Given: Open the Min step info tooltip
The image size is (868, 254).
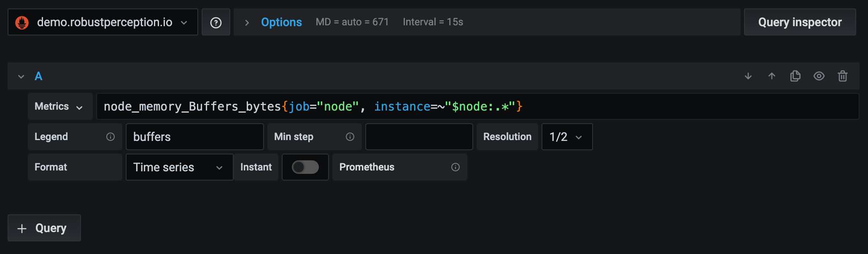Looking at the screenshot, I should 350,137.
